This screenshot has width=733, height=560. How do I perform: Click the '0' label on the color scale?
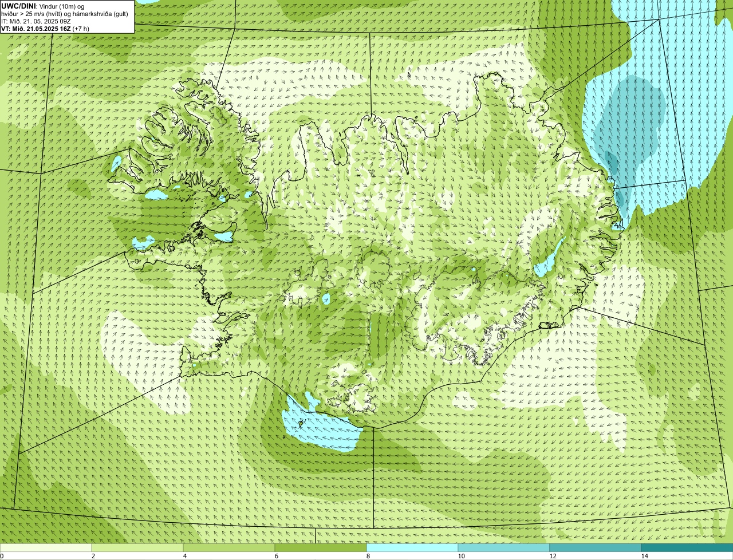tap(2, 556)
